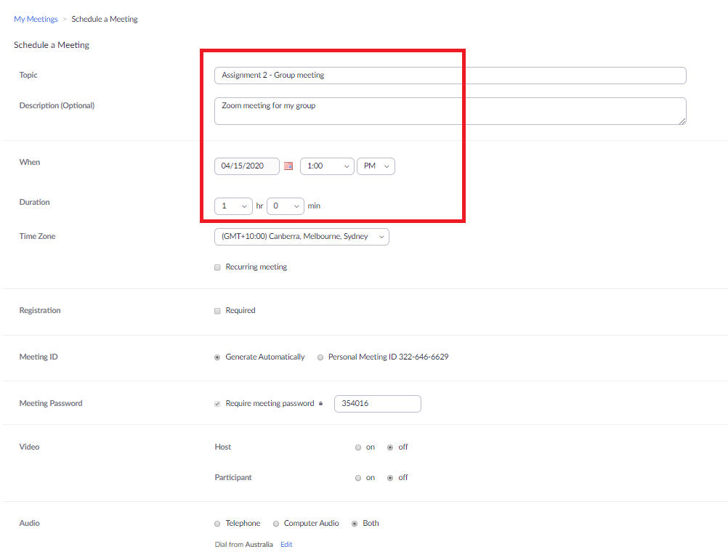This screenshot has width=728, height=560.
Task: Select Computer Audio option
Action: 276,524
